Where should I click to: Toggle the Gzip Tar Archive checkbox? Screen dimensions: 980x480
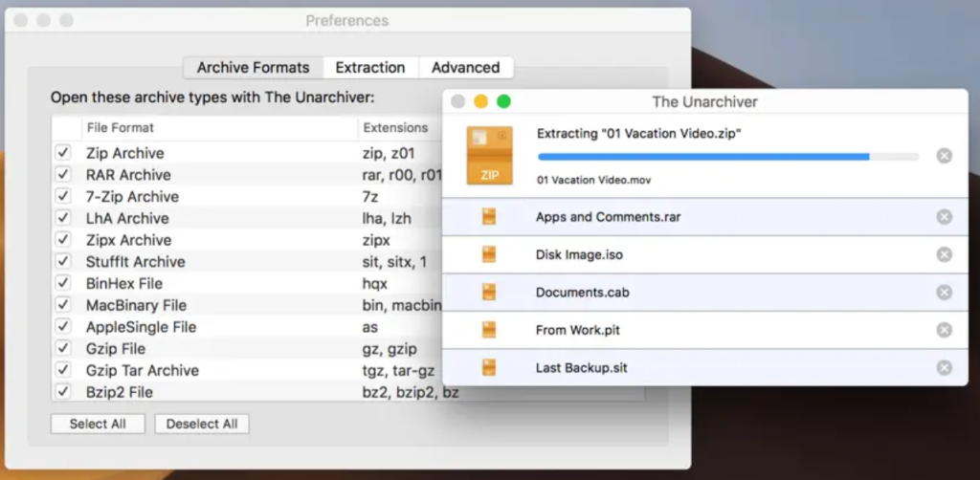pos(63,369)
